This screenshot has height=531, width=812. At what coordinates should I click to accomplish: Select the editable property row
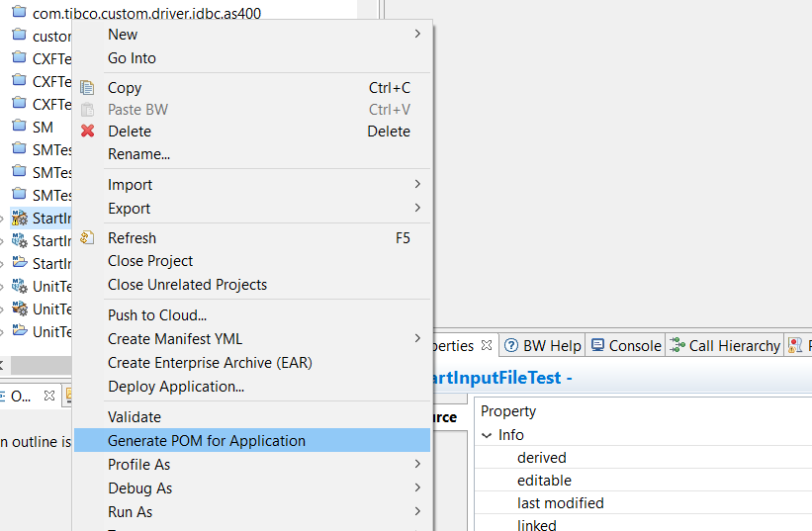tap(544, 481)
